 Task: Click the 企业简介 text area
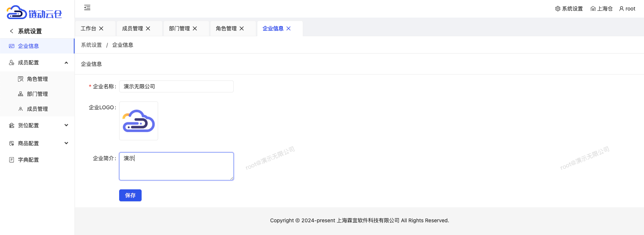tap(176, 166)
